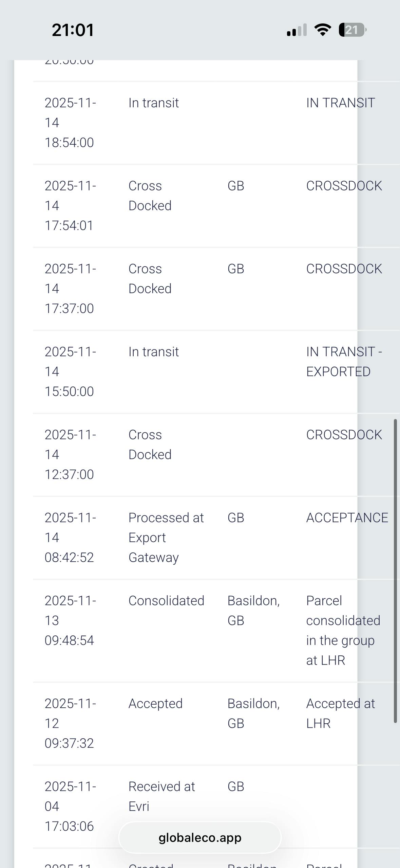Tap "Cross Docked" in the 12:37:00 row
This screenshot has height=868, width=400.
point(150,445)
